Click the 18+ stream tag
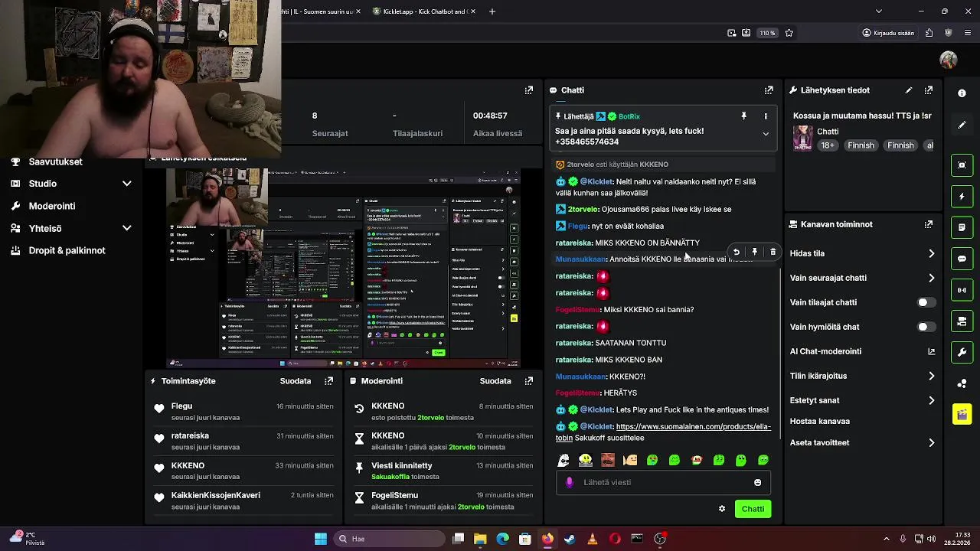 828,145
